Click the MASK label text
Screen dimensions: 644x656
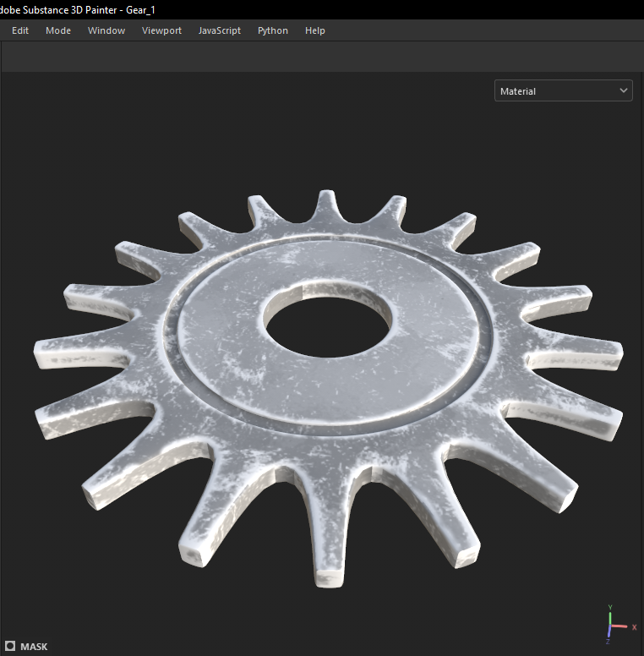[x=34, y=647]
